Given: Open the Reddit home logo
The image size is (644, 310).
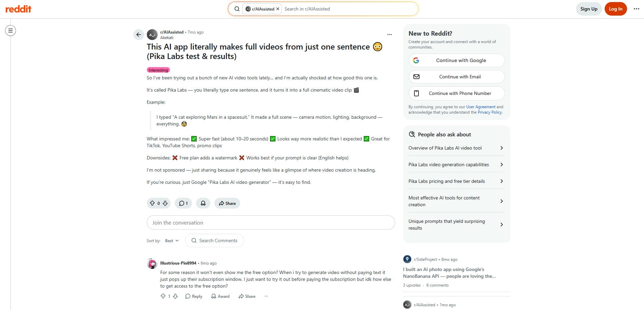Looking at the screenshot, I should pyautogui.click(x=18, y=9).
